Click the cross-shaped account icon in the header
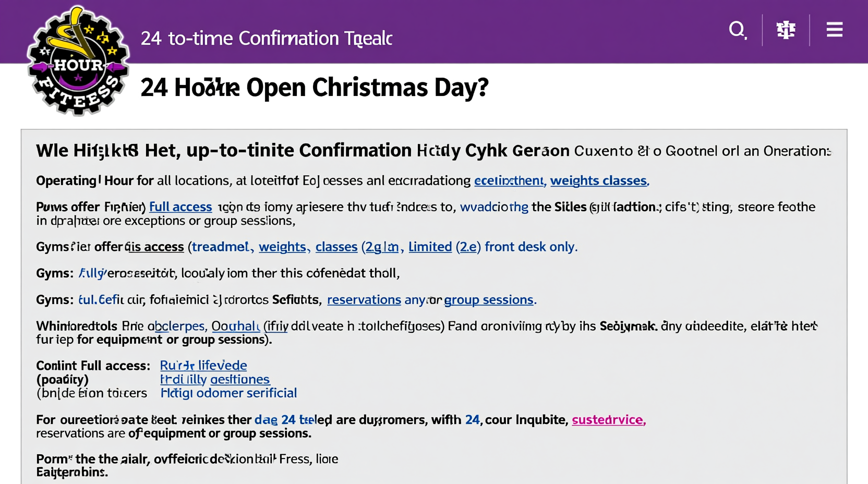868x484 pixels. [x=786, y=30]
